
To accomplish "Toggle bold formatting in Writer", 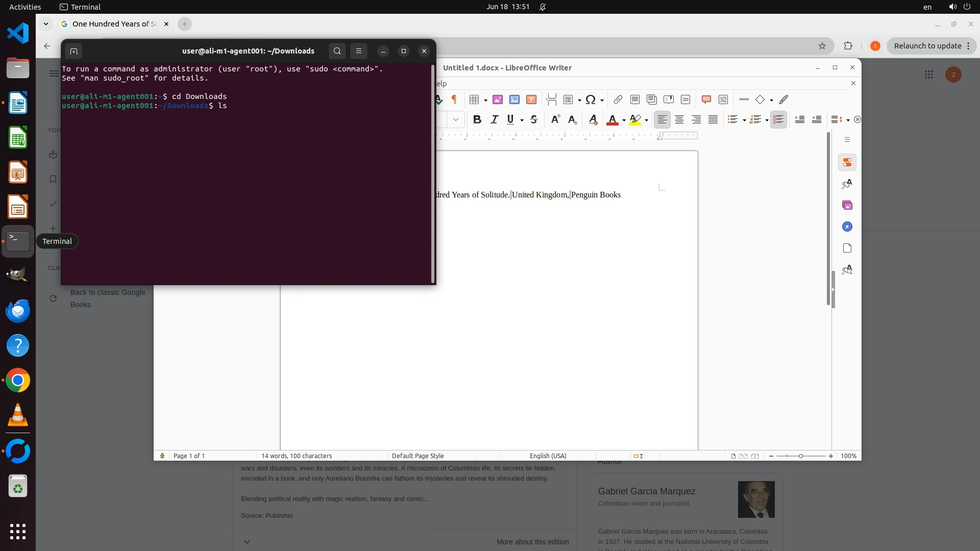I will [x=477, y=119].
